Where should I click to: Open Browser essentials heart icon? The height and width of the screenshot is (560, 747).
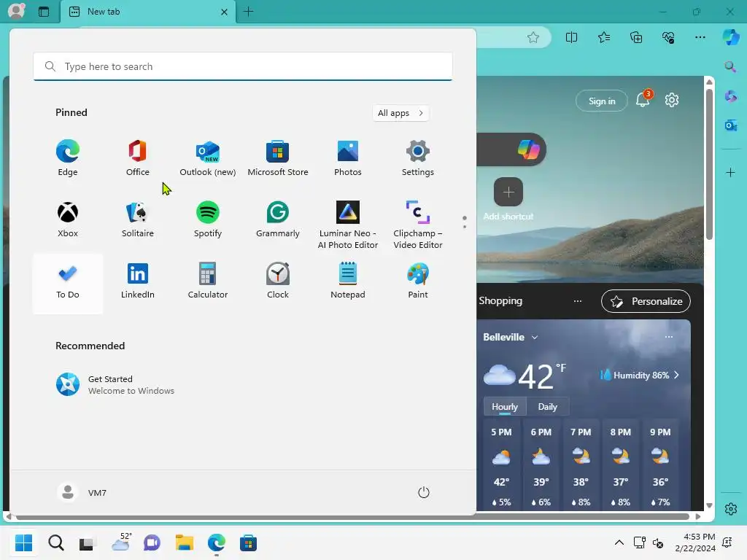pyautogui.click(x=668, y=37)
